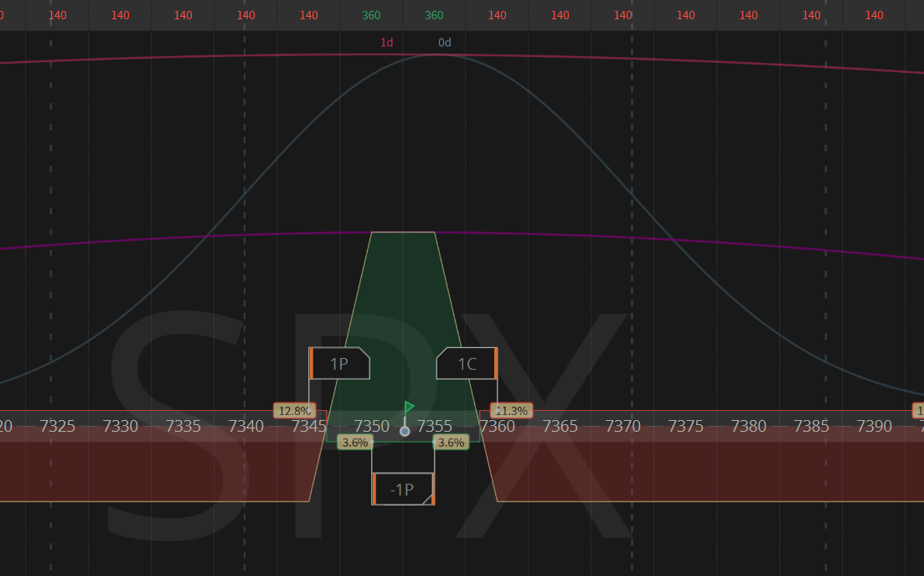Click the 7325 strike on the price axis
Image resolution: width=924 pixels, height=576 pixels.
pos(57,426)
